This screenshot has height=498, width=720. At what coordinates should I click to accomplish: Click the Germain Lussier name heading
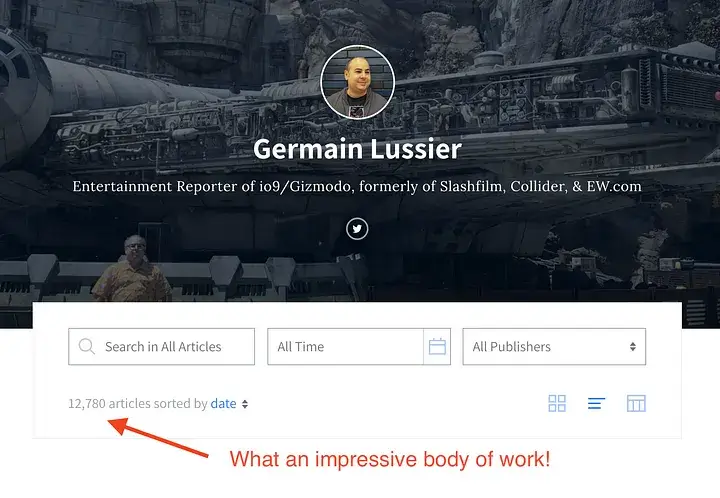coord(357,149)
